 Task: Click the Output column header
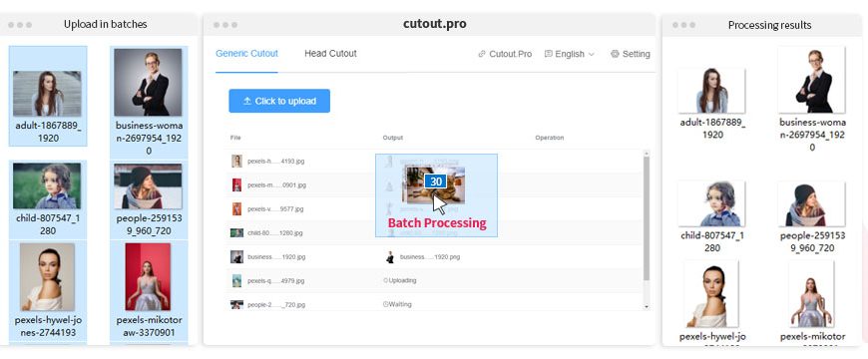393,138
